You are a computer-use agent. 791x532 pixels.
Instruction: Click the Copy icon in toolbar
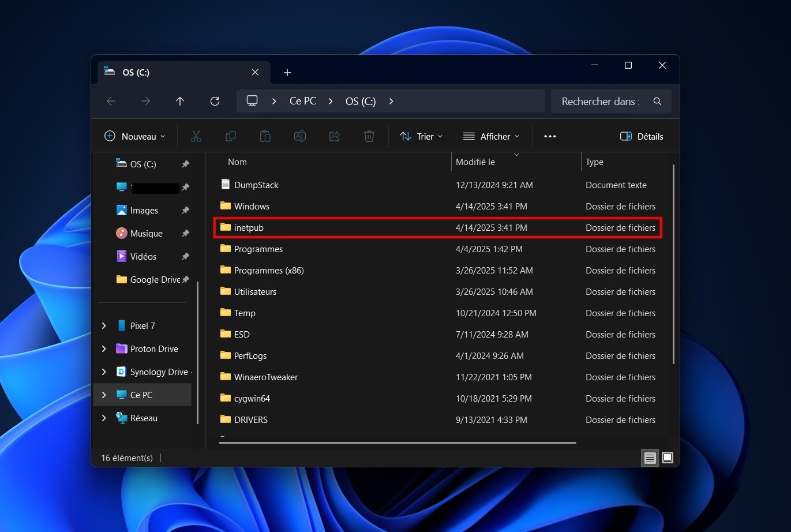(x=231, y=137)
